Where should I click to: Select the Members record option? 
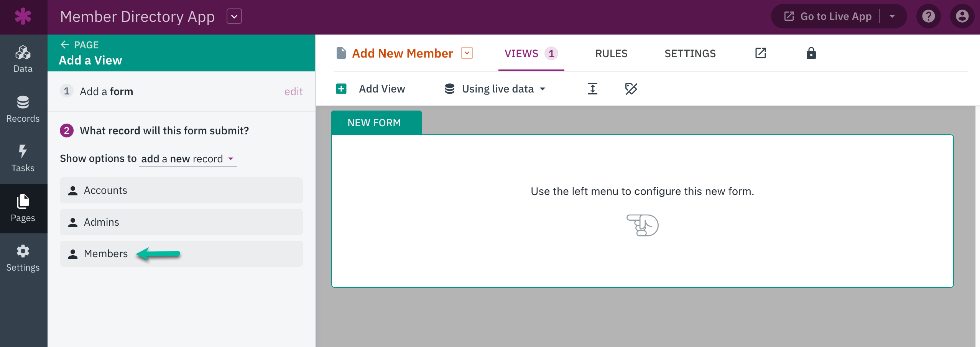[x=181, y=254]
